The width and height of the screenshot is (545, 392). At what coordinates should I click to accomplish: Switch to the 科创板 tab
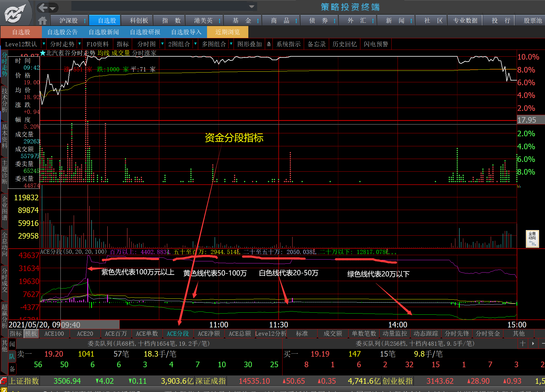pyautogui.click(x=139, y=20)
